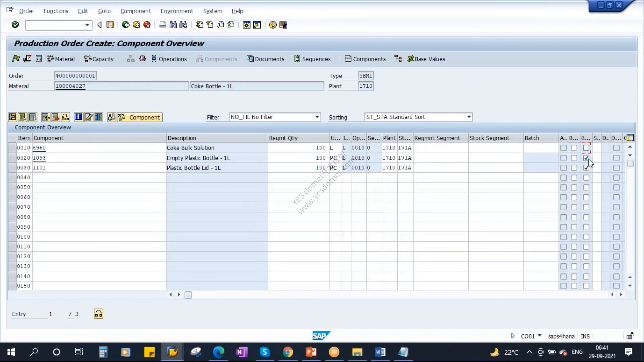Open the Order menu
Screen dimensions: 644x362
(26, 11)
